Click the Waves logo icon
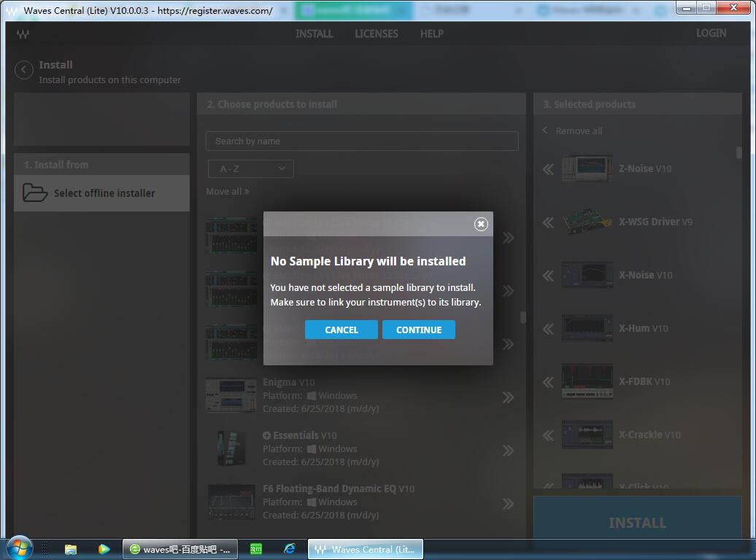756x560 pixels. pos(23,34)
